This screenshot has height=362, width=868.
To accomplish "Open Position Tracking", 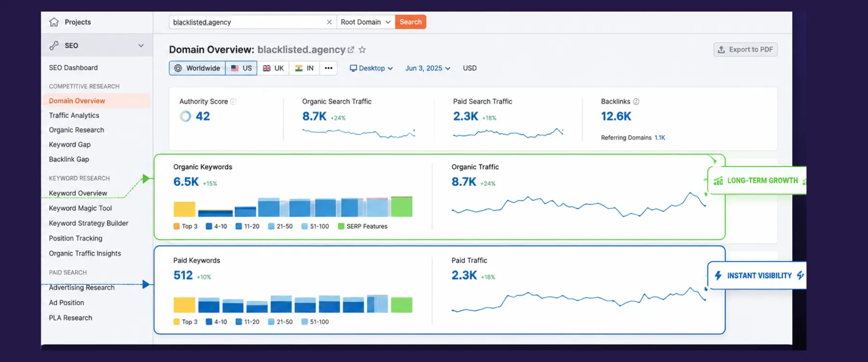I will coord(76,238).
